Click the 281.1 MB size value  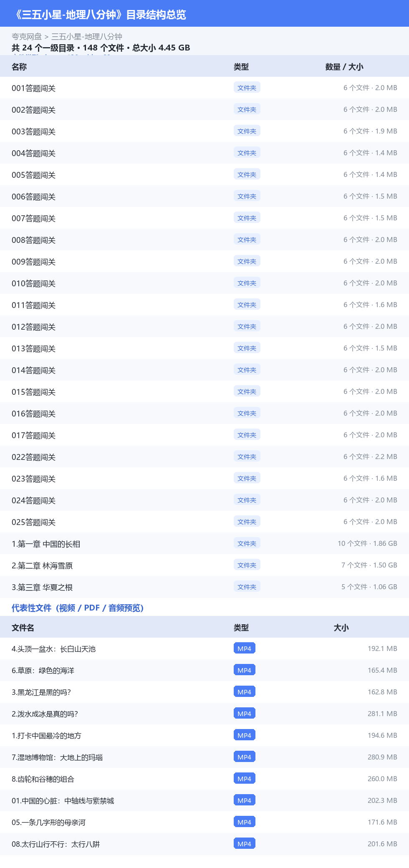click(x=382, y=714)
